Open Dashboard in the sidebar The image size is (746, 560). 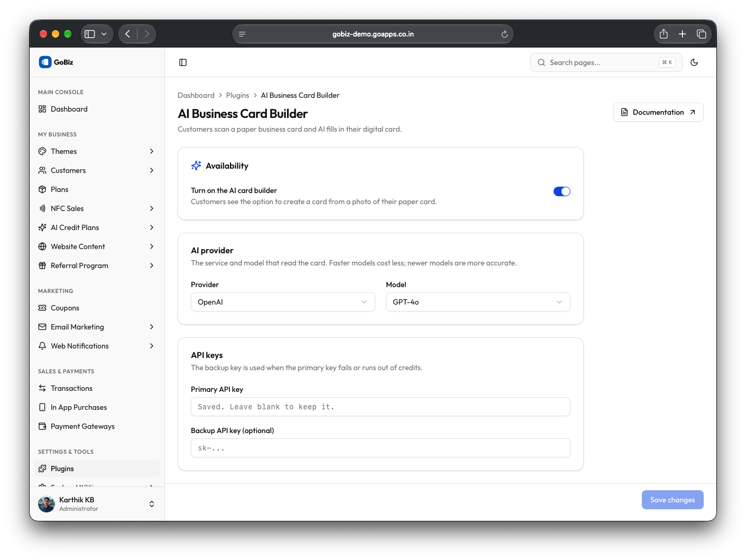click(97, 109)
